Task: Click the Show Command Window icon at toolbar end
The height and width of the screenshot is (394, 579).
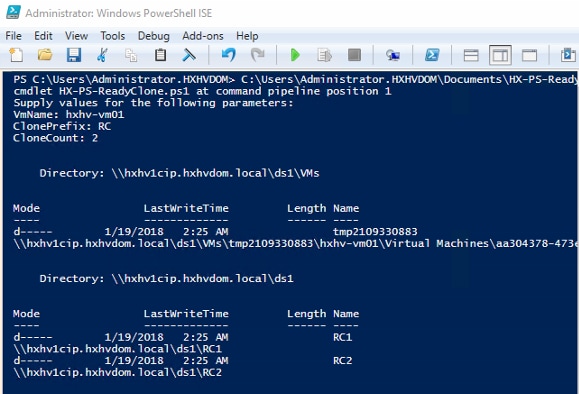Action: point(568,55)
